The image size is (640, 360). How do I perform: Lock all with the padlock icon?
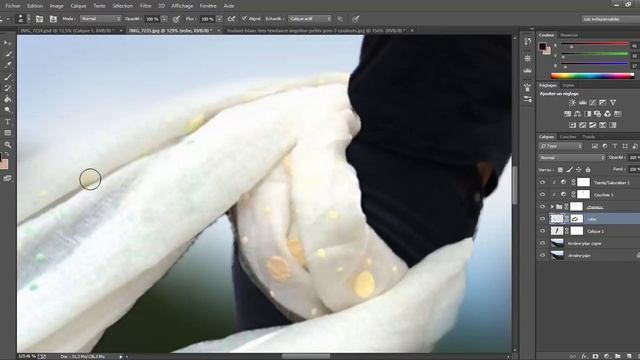click(x=588, y=169)
